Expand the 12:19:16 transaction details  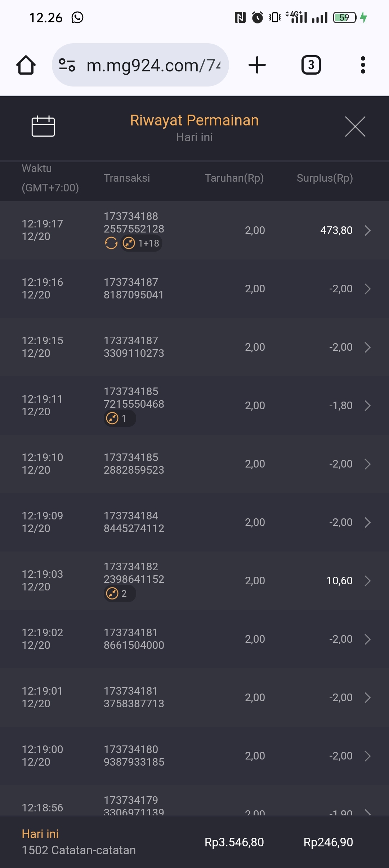coord(367,289)
